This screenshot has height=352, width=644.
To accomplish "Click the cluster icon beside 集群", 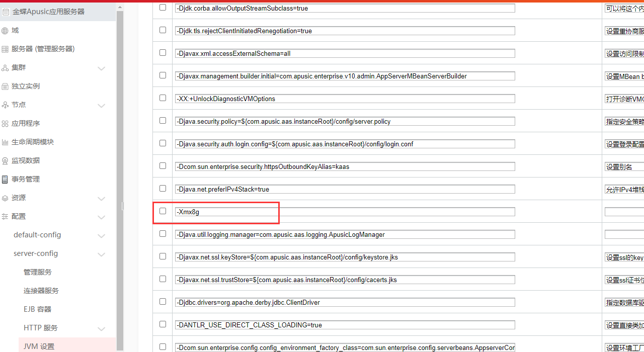I will click(5, 68).
